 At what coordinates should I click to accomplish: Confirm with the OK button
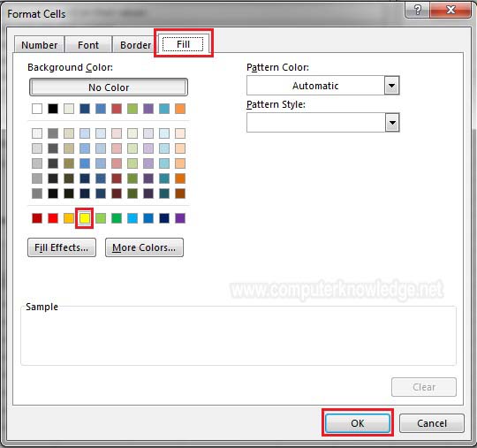[x=358, y=423]
